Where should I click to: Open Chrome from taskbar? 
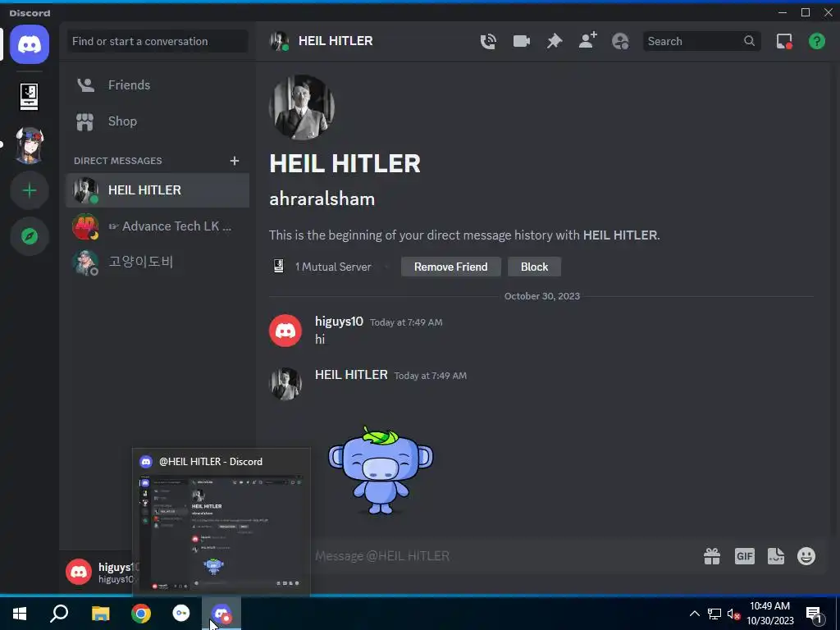click(x=141, y=614)
